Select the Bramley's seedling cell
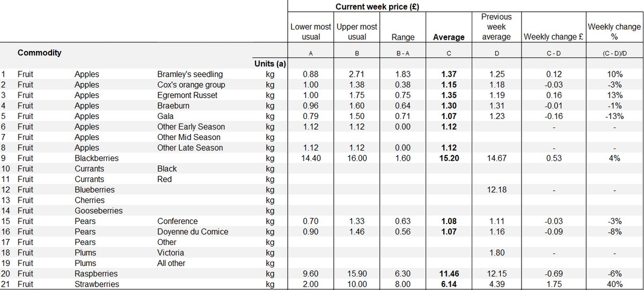The width and height of the screenshot is (644, 290). click(190, 74)
